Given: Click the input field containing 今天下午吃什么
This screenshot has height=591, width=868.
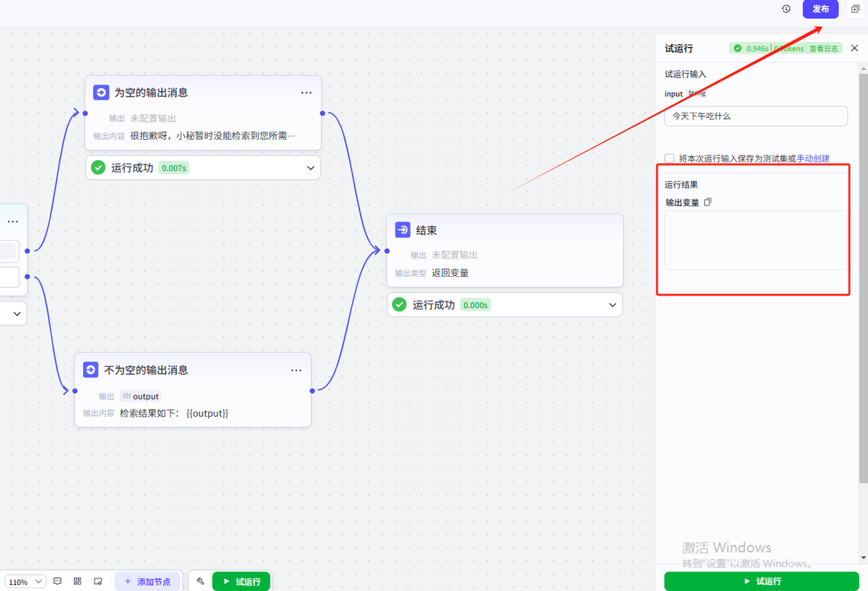Looking at the screenshot, I should [x=755, y=116].
